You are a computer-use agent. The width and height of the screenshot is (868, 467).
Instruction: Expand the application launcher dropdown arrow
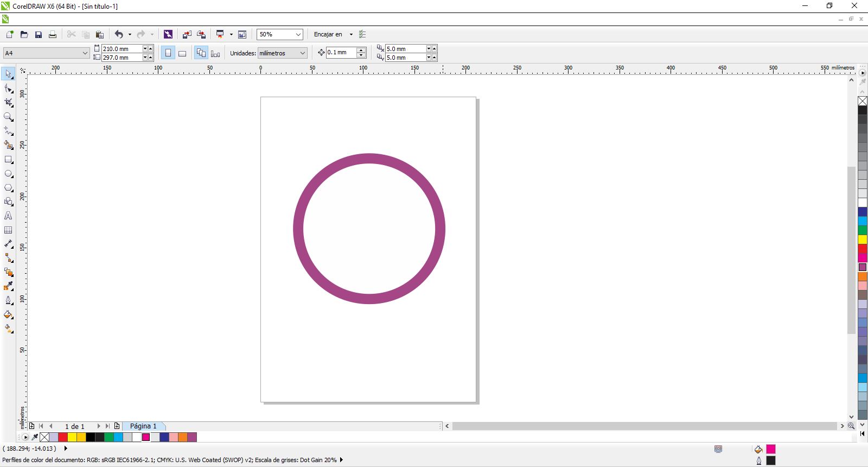pos(231,35)
